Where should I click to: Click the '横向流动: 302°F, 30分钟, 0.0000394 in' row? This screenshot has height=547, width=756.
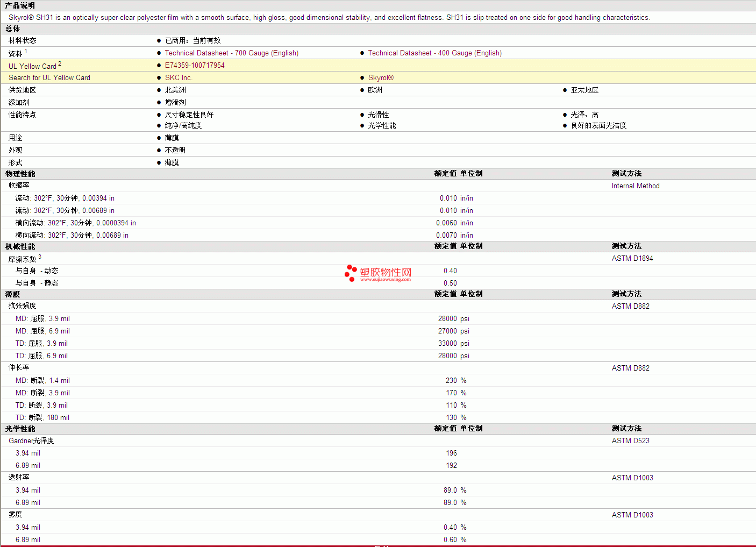click(378, 223)
